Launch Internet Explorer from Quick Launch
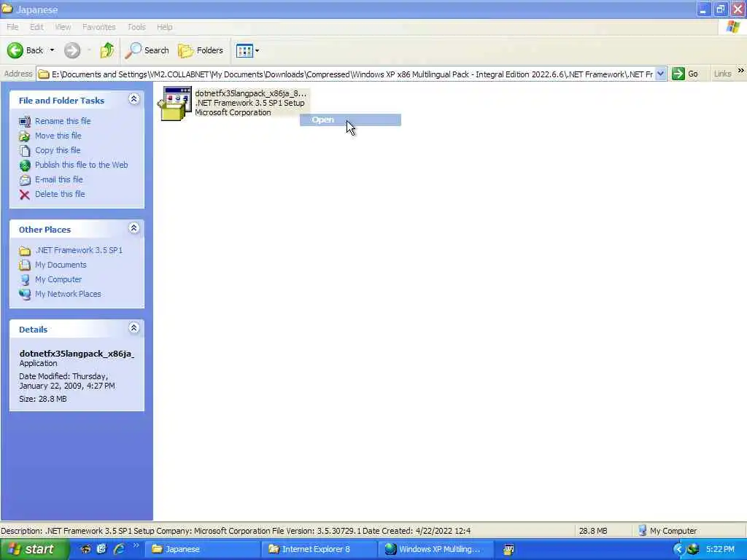This screenshot has height=560, width=747. click(x=119, y=549)
